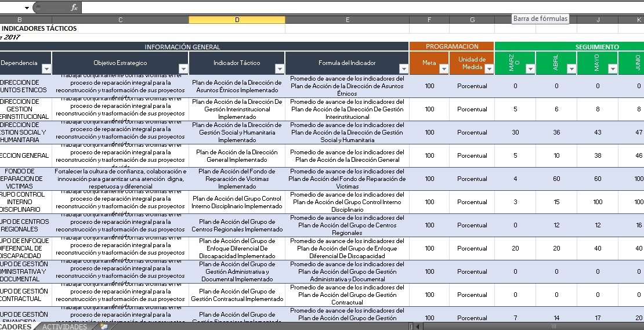This screenshot has height=330, width=644.
Task: Select column G header
Action: (x=472, y=20)
